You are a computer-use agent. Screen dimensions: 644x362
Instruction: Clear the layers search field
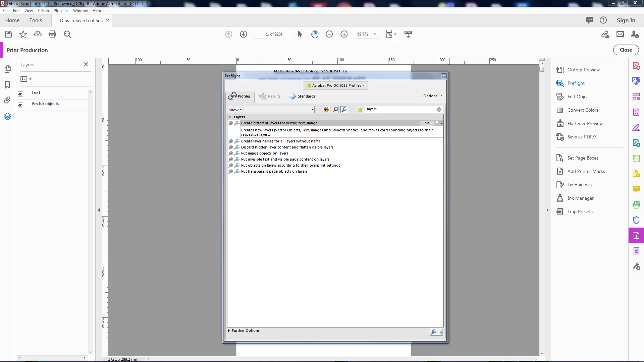point(439,110)
